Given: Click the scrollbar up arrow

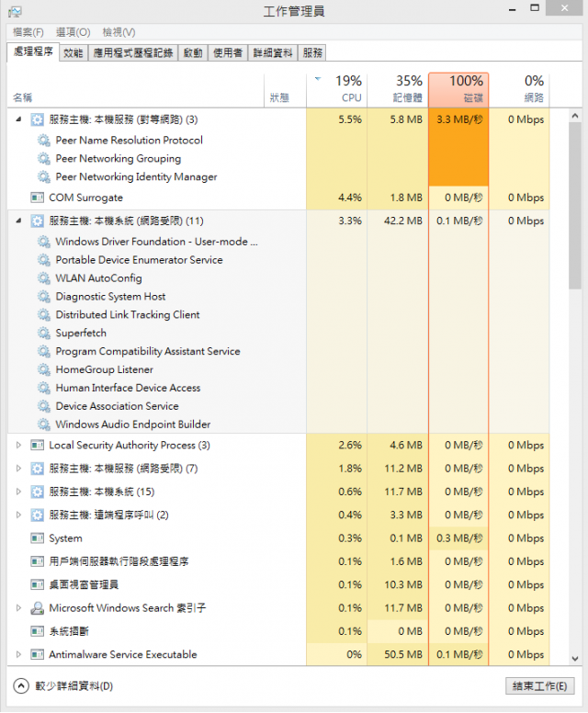Looking at the screenshot, I should click(575, 116).
